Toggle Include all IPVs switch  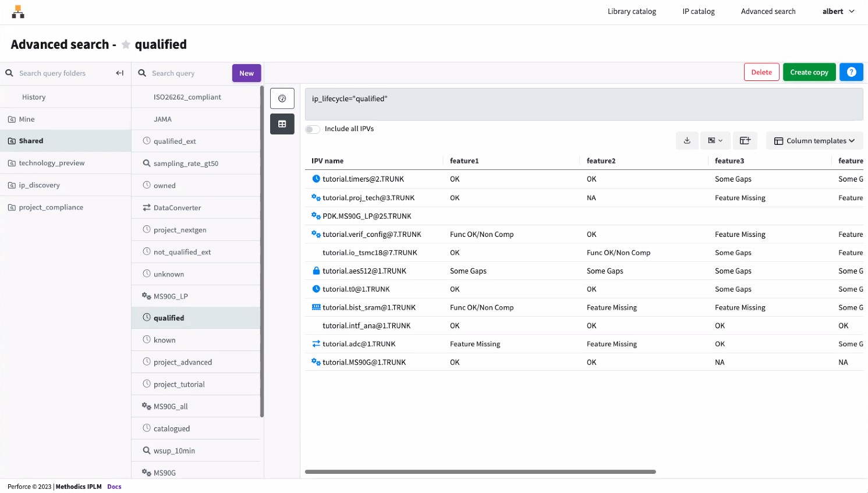point(313,129)
